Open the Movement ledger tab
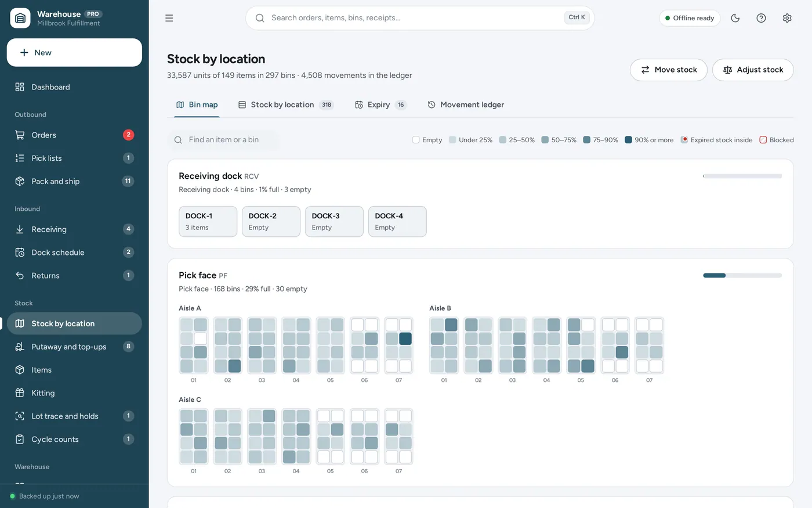812x508 pixels. (x=466, y=105)
